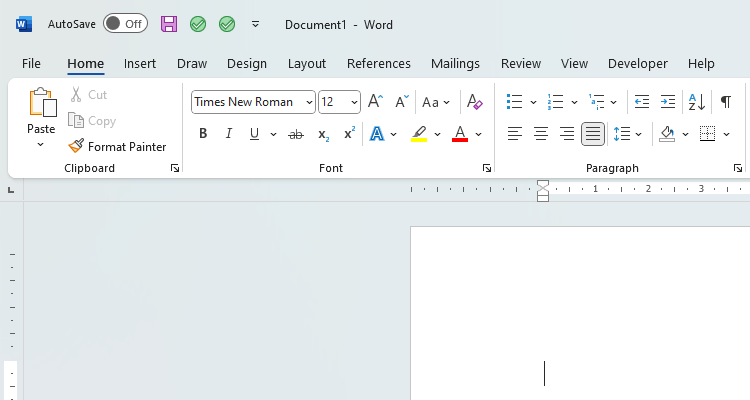750x400 pixels.
Task: Open the View tab
Action: coord(574,64)
